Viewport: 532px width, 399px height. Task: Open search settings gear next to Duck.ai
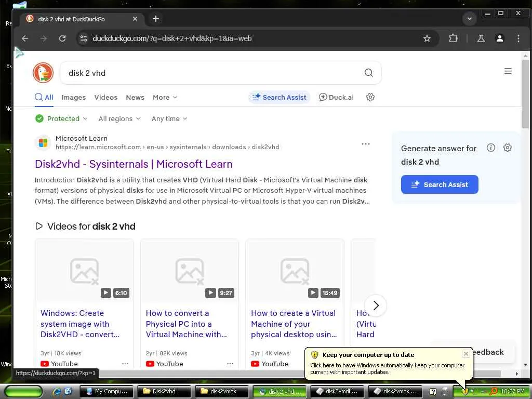click(370, 97)
